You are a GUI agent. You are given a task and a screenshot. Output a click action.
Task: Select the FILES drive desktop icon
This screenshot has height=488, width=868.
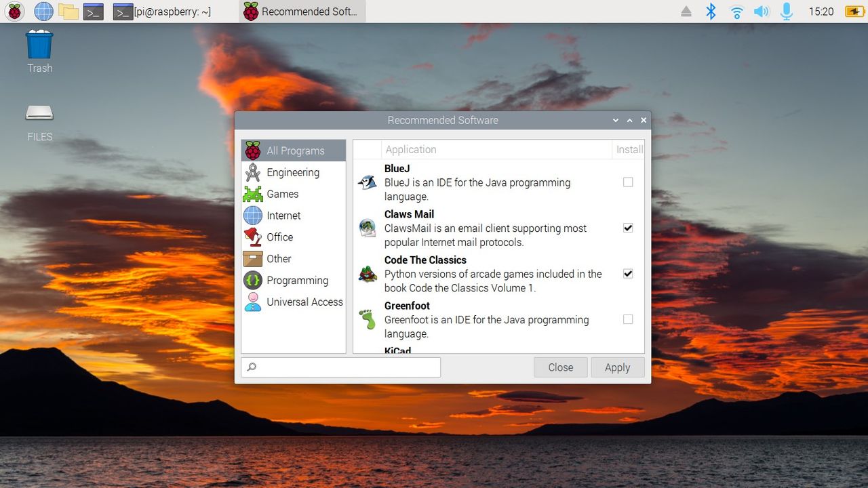39,122
